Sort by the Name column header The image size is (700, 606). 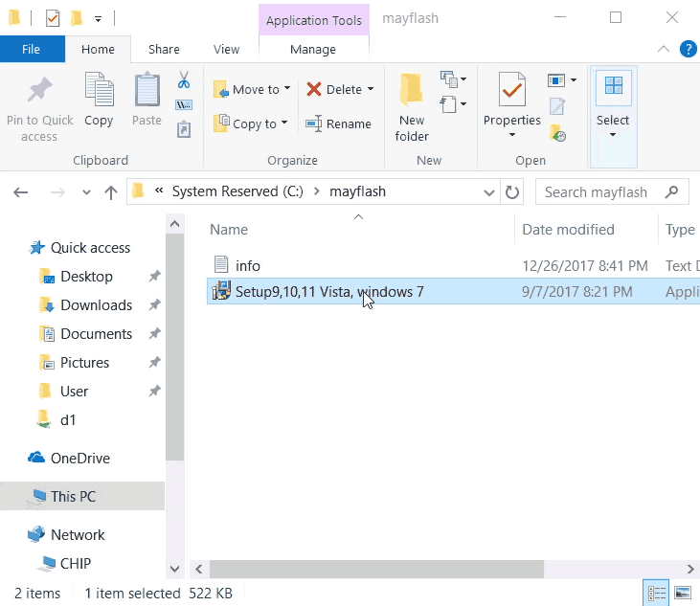(229, 230)
